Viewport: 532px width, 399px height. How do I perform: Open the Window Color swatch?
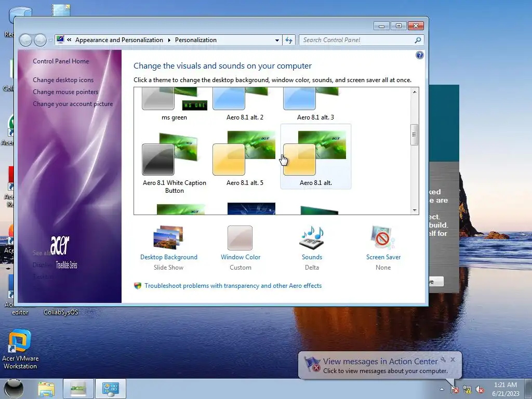(x=240, y=238)
